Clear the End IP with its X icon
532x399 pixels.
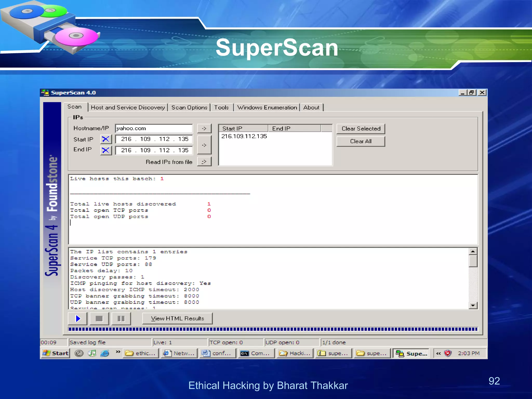pos(106,150)
